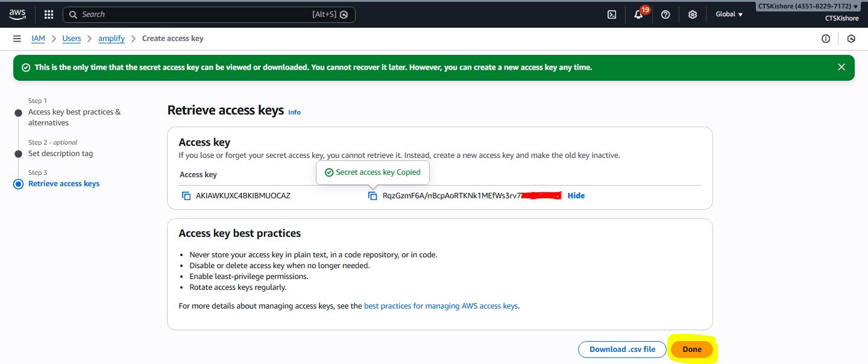The height and width of the screenshot is (364, 868).
Task: Copy the access key ID
Action: click(x=186, y=196)
